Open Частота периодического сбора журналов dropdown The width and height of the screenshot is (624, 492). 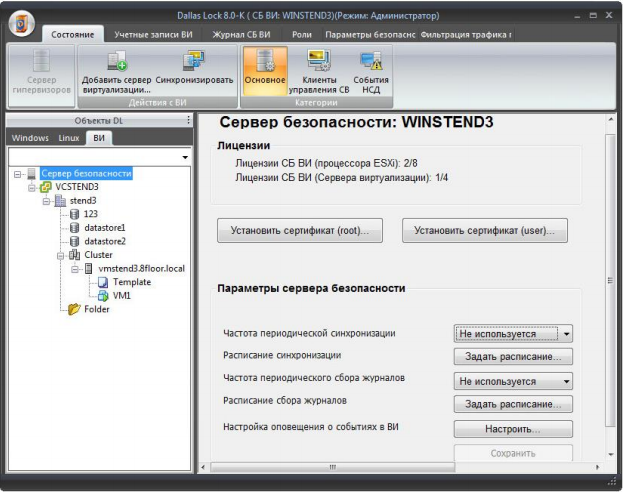(x=566, y=381)
